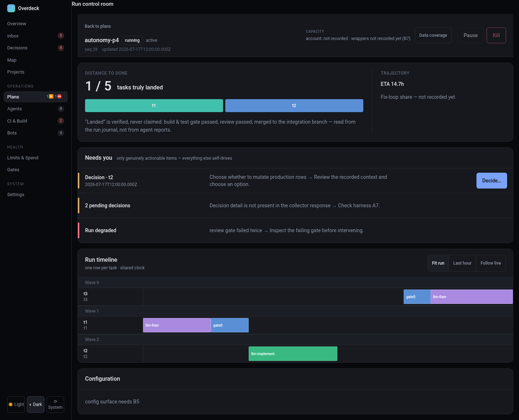Enable Follow live timeline mode
The height and width of the screenshot is (420, 519).
491,263
